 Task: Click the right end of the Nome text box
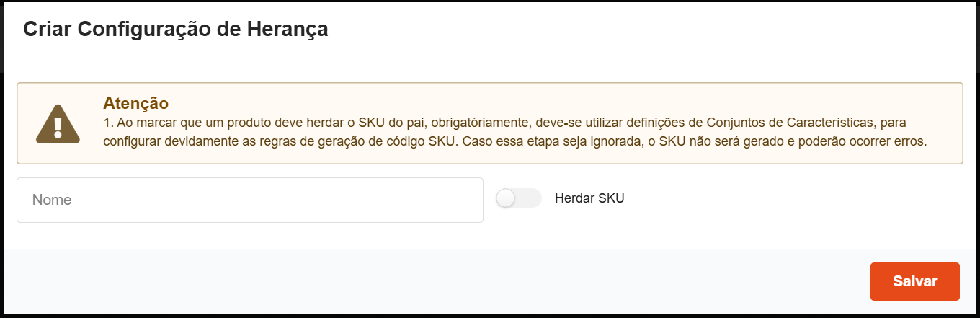click(461, 200)
